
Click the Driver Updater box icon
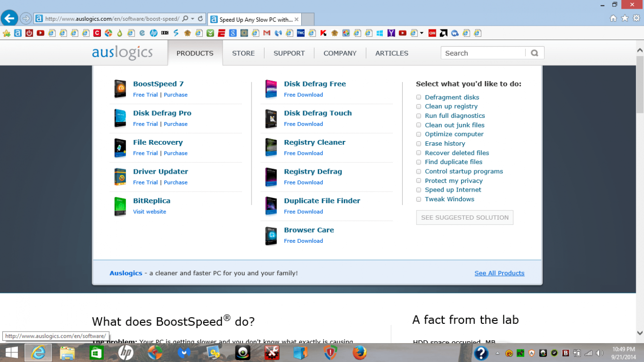click(120, 177)
